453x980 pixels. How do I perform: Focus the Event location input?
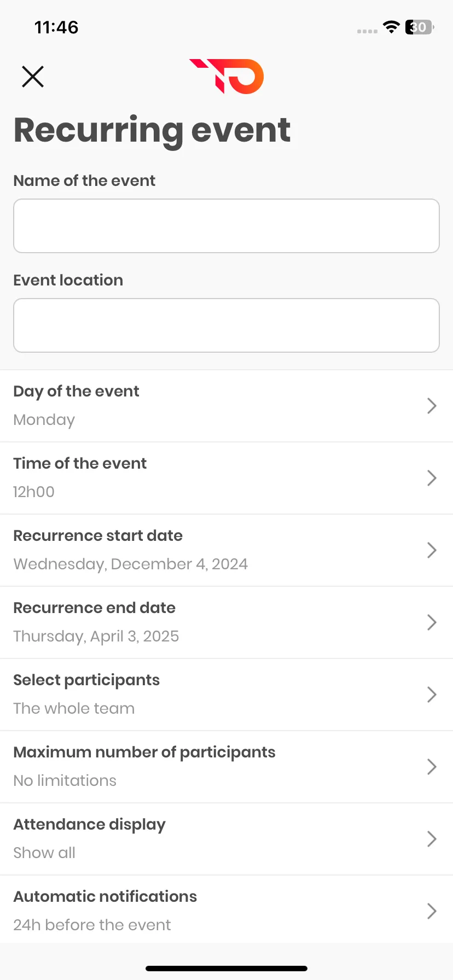[226, 325]
